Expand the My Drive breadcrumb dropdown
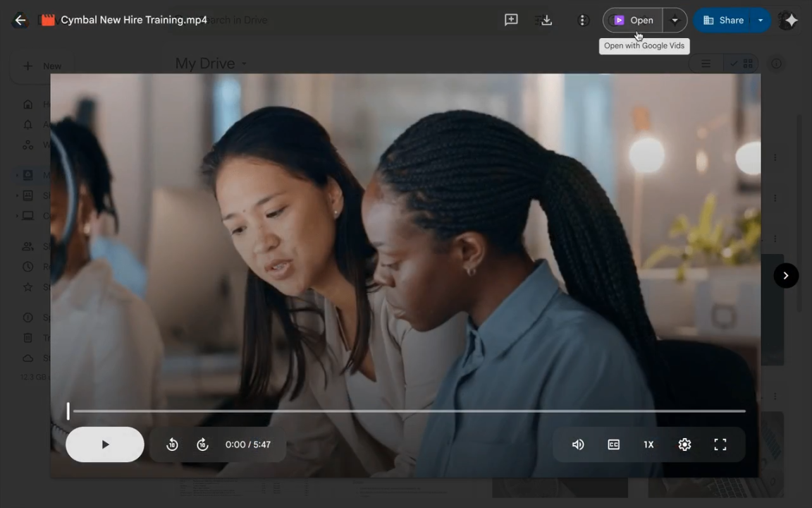The height and width of the screenshot is (508, 812). coord(243,64)
